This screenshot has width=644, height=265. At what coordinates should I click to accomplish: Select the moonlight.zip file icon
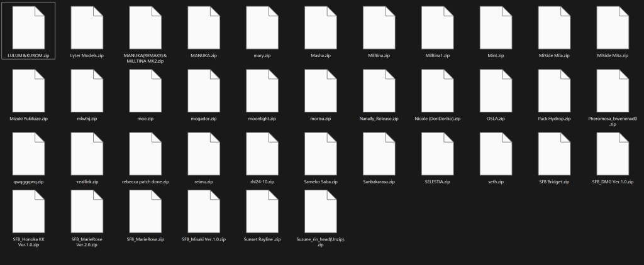click(262, 91)
